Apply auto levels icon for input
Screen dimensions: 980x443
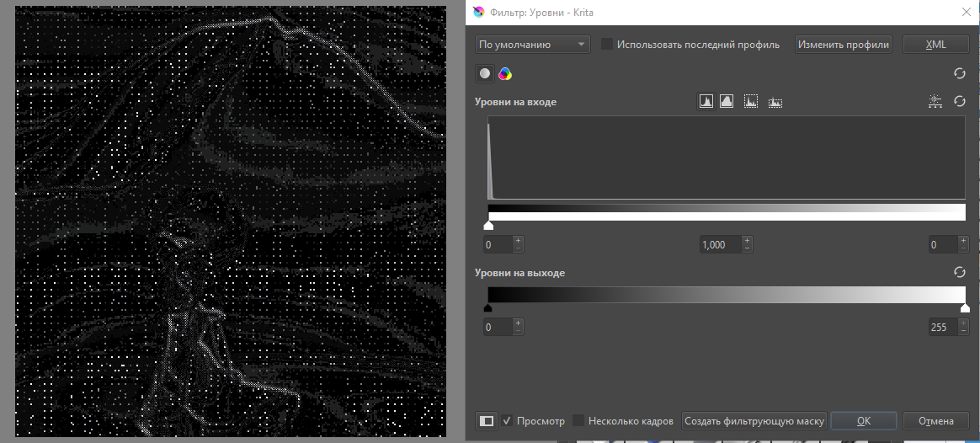click(x=935, y=101)
